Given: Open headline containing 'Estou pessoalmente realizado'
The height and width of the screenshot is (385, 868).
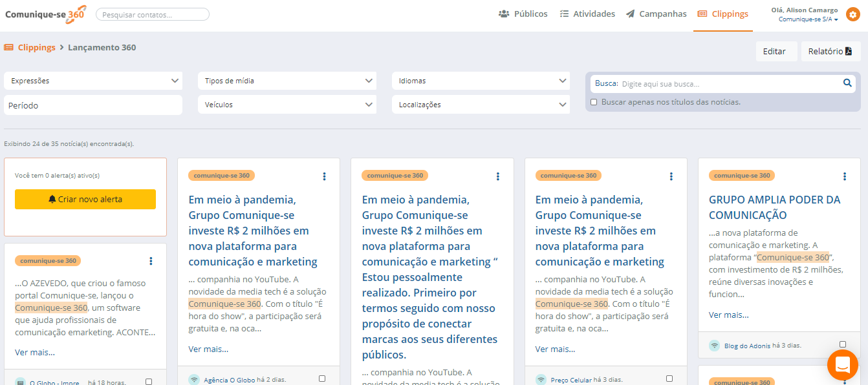Looking at the screenshot, I should [430, 277].
